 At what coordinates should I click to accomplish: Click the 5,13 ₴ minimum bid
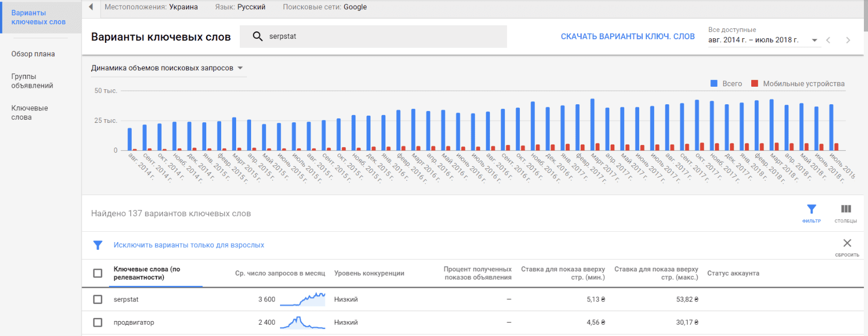(596, 299)
